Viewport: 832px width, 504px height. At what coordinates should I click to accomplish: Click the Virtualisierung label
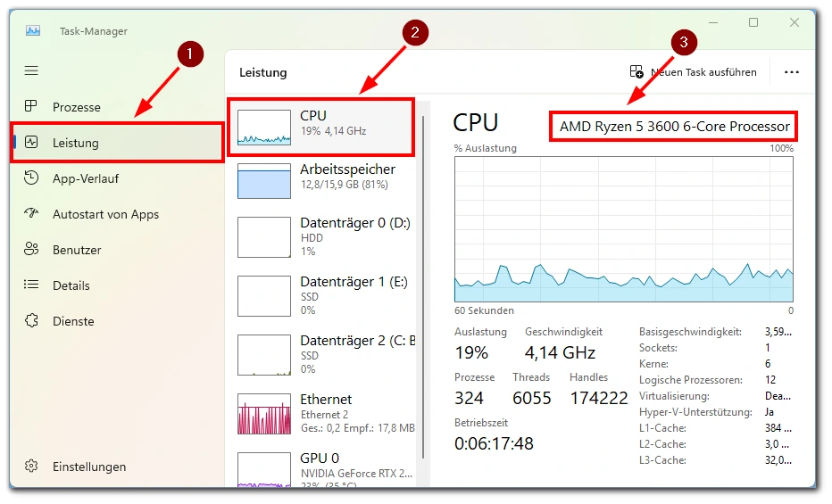click(x=674, y=396)
